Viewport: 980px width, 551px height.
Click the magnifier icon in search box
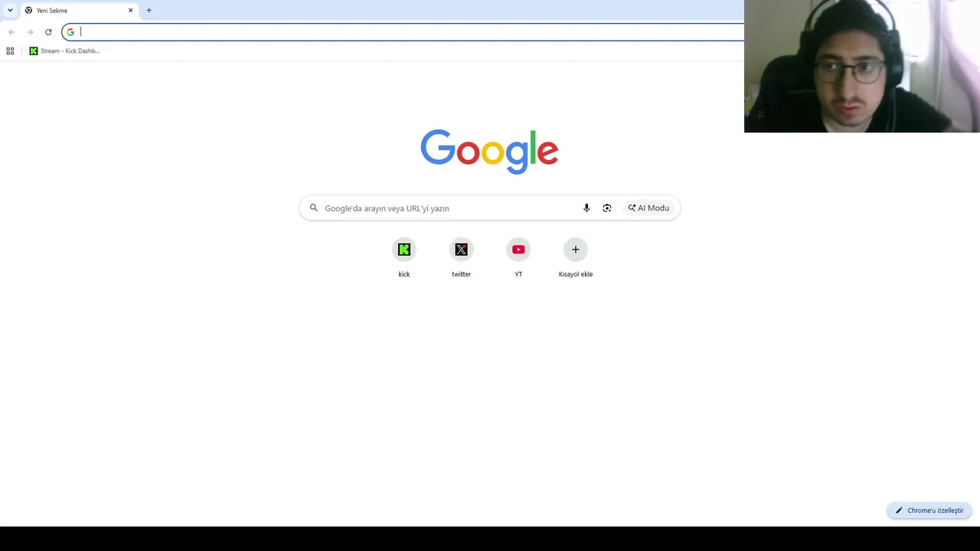click(313, 207)
